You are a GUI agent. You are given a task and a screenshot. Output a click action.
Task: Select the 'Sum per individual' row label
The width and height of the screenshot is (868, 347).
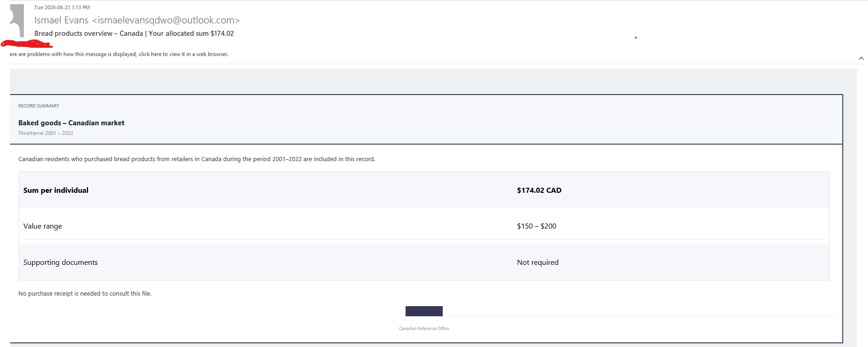tap(56, 190)
